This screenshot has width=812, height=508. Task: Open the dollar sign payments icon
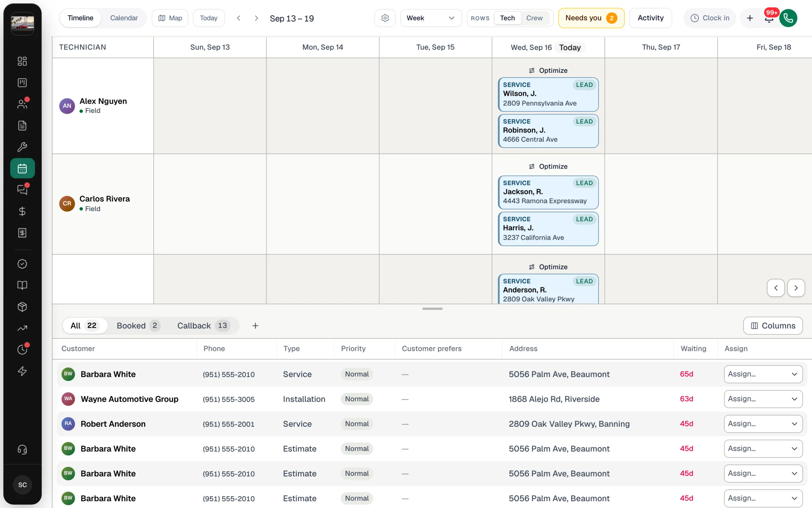click(x=22, y=211)
